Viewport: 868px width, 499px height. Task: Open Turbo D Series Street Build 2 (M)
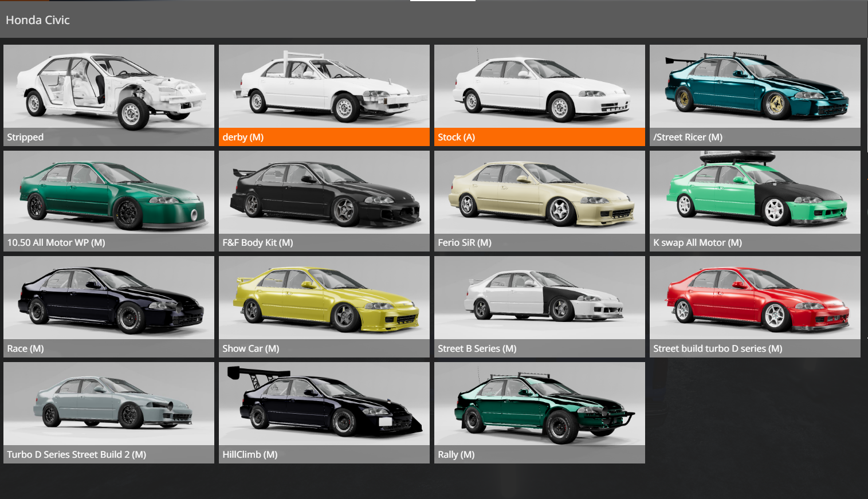(109, 412)
